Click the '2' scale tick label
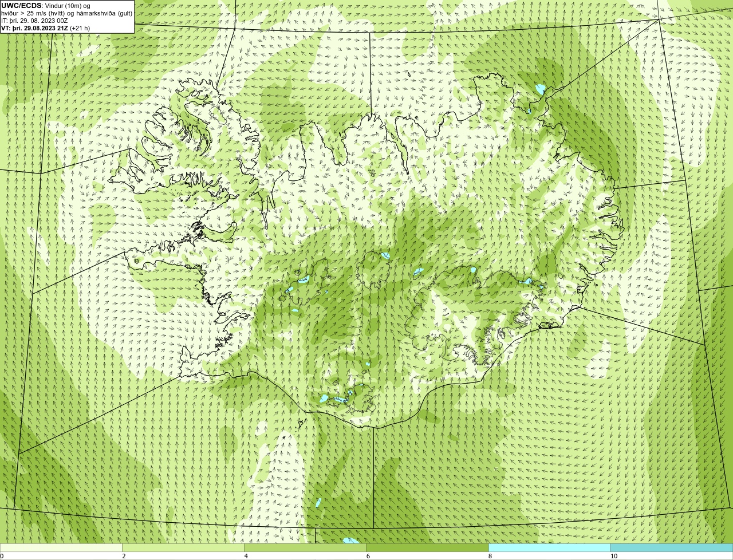733x560 pixels. click(124, 556)
